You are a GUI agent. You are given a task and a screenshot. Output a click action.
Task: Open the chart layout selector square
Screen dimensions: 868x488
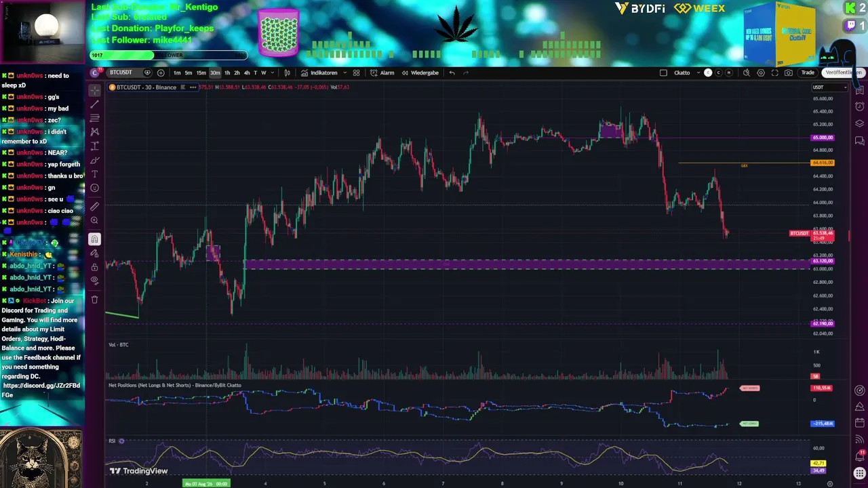[x=663, y=73]
